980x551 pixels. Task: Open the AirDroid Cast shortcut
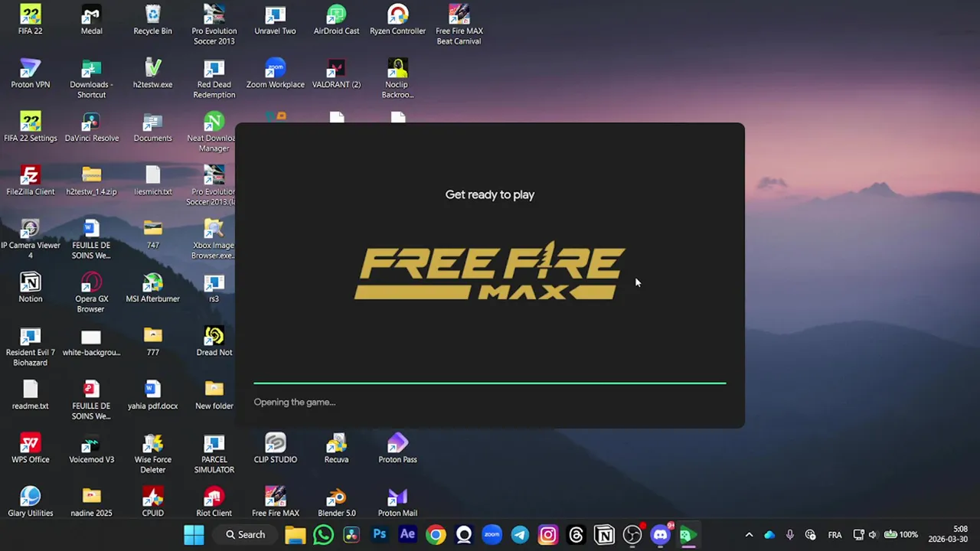(x=336, y=20)
